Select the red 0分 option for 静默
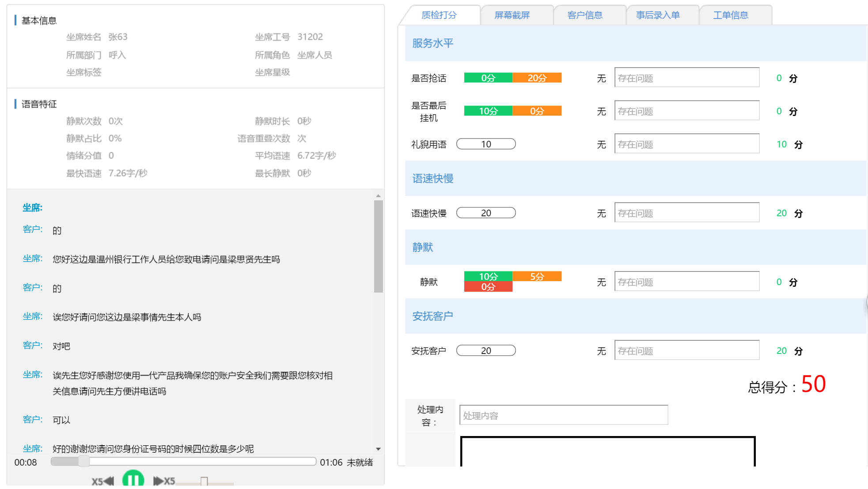Viewport: 868px width, 489px height. click(x=488, y=287)
